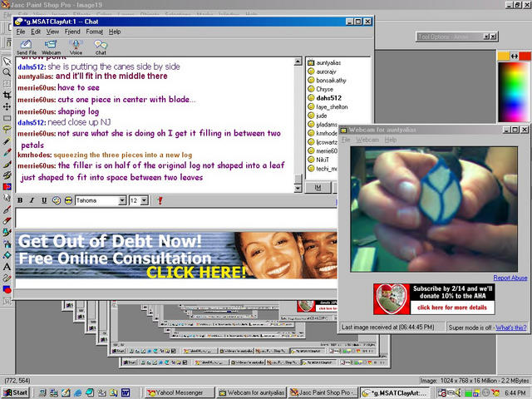The image size is (532, 399).
Task: Click the Voice microphone button
Action: tap(76, 47)
